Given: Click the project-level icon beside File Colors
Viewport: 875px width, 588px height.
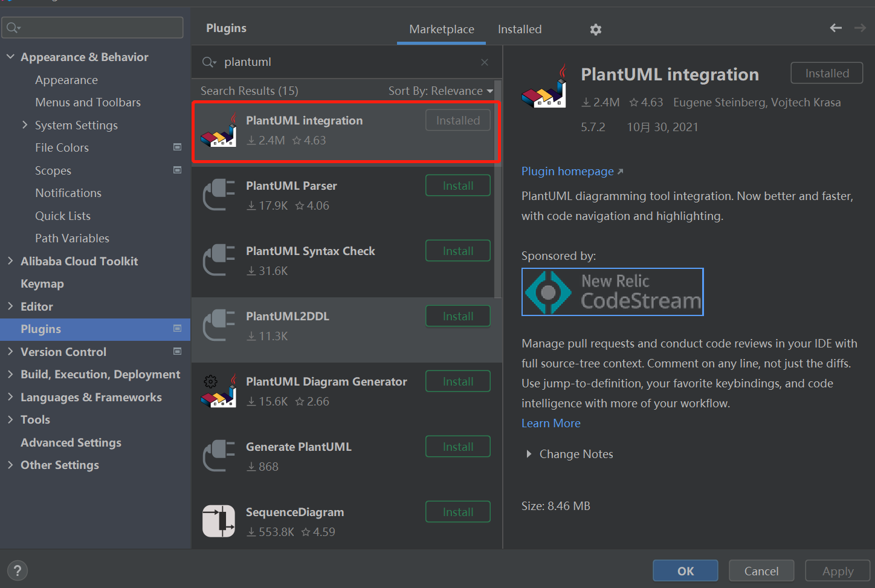Looking at the screenshot, I should pos(178,147).
